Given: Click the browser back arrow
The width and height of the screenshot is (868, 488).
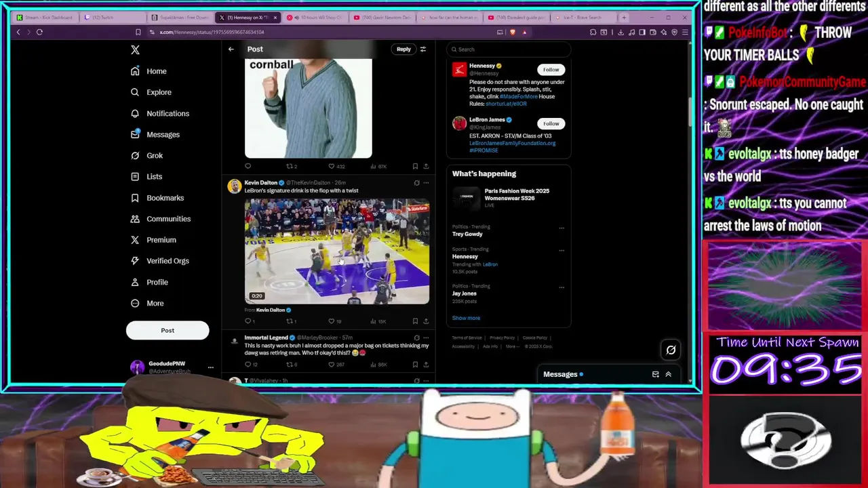Looking at the screenshot, I should [x=18, y=32].
